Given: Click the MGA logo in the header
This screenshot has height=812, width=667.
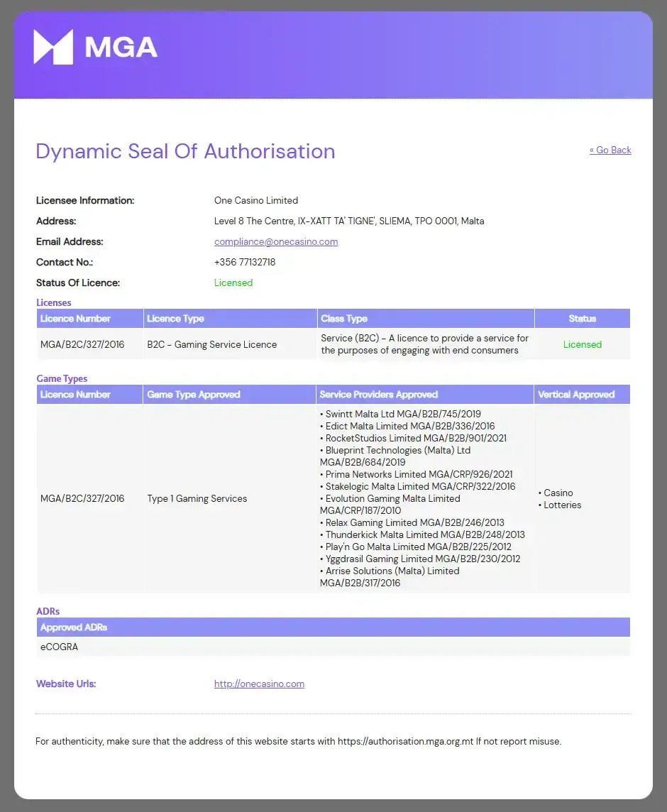Looking at the screenshot, I should tap(95, 47).
